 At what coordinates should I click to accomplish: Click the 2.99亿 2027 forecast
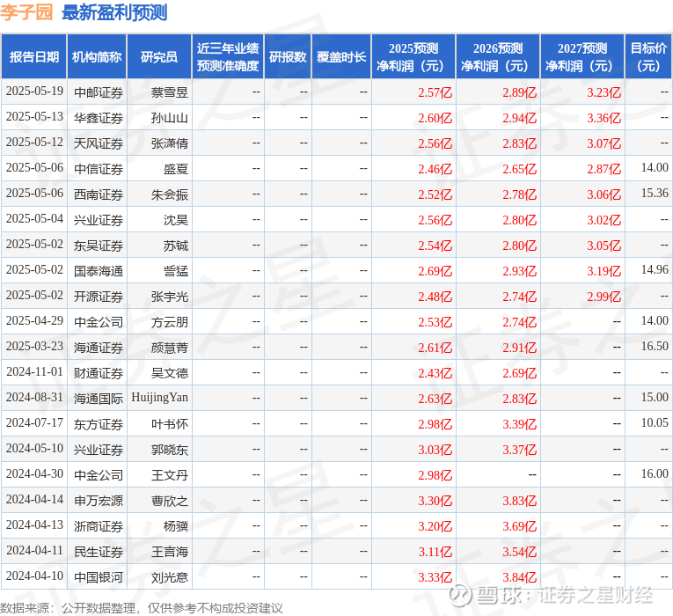604,297
